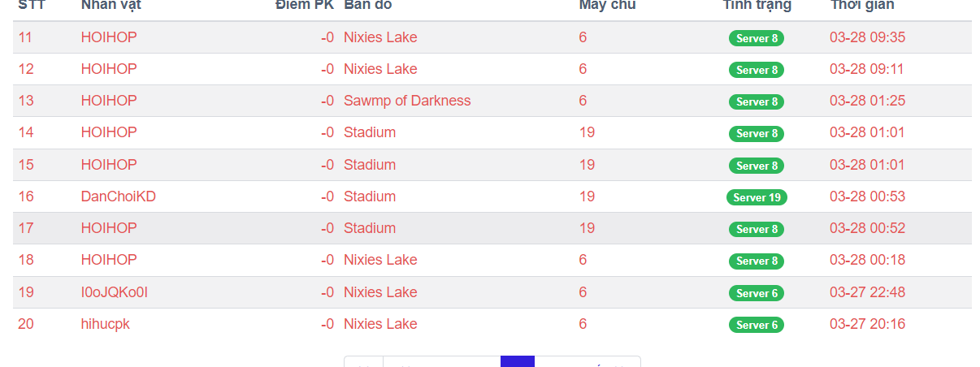Click server number 19 in row 17

587,228
